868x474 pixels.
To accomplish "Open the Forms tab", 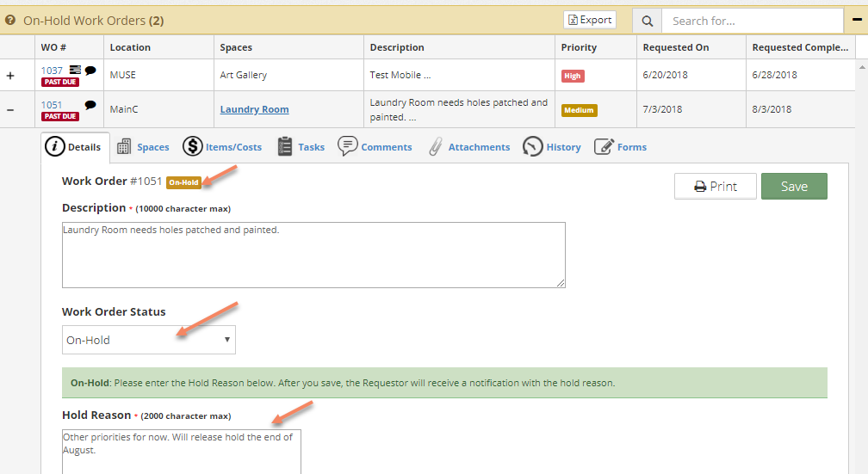I will point(621,146).
